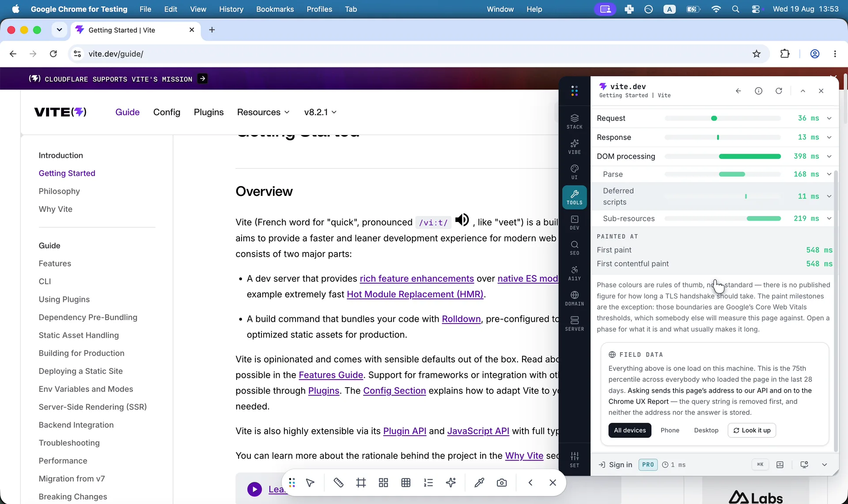Open the Stack tab in extension sidebar

574,121
